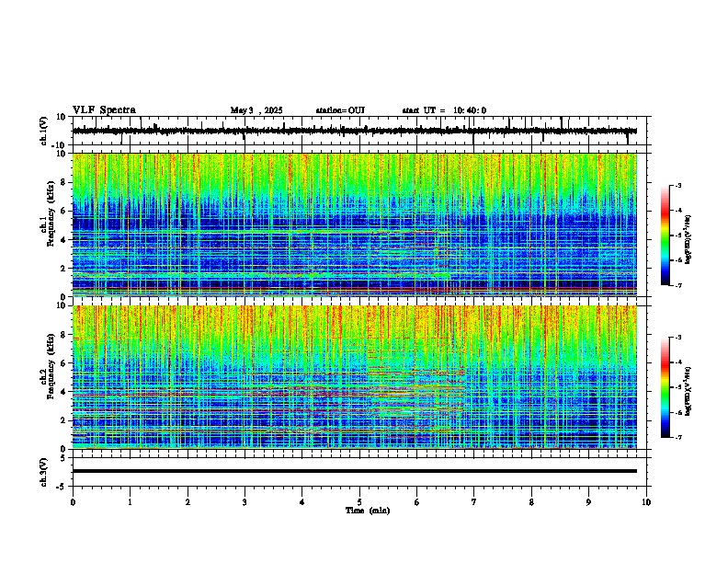The image size is (728, 563).
Task: Click the "start UT = 10:40: 0" text
Action: coord(444,110)
